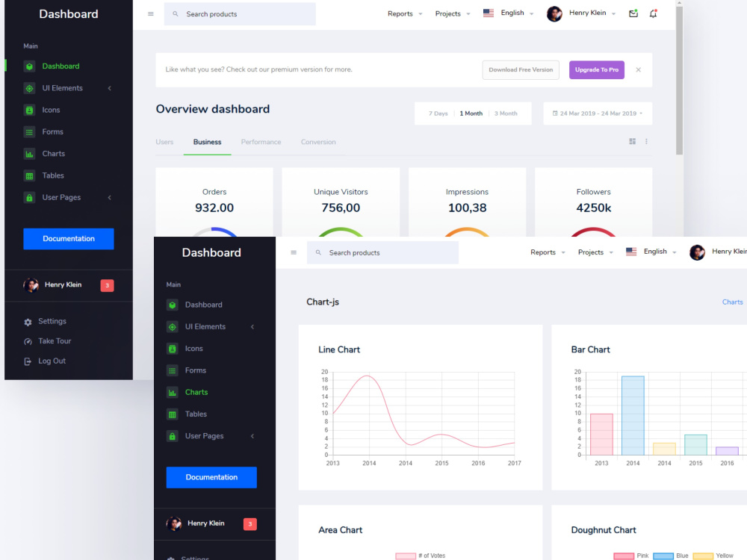
Task: Switch to the Conversion tab
Action: point(318,142)
